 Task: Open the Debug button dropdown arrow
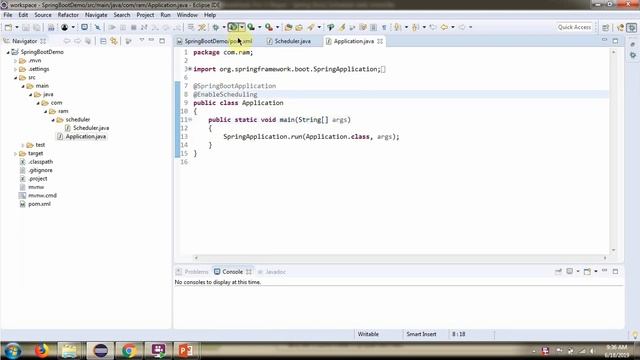coord(224,27)
